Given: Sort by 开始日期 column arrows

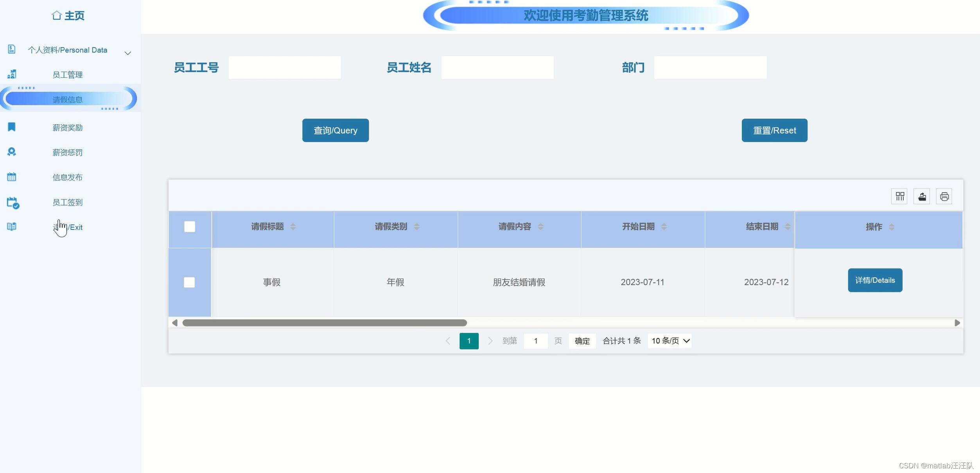Looking at the screenshot, I should click(664, 227).
